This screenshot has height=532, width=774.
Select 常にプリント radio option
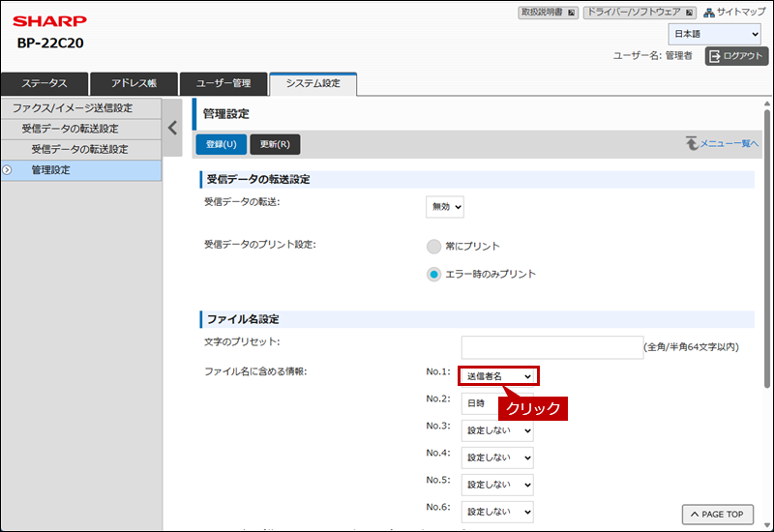click(x=434, y=247)
